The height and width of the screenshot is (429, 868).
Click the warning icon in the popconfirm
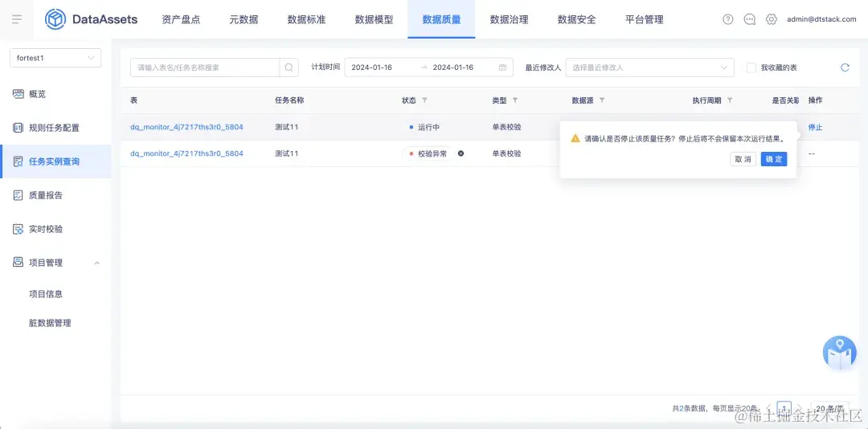(575, 138)
